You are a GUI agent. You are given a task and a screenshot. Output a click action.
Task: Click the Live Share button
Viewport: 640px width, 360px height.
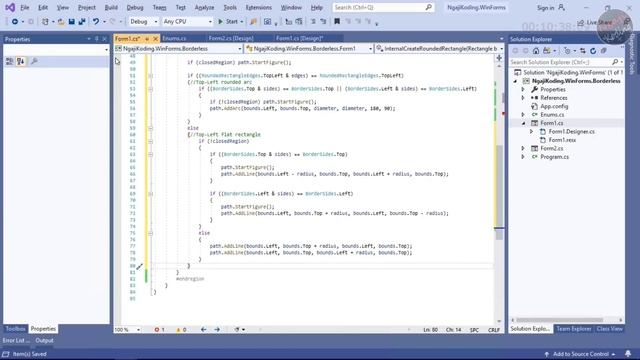[596, 22]
